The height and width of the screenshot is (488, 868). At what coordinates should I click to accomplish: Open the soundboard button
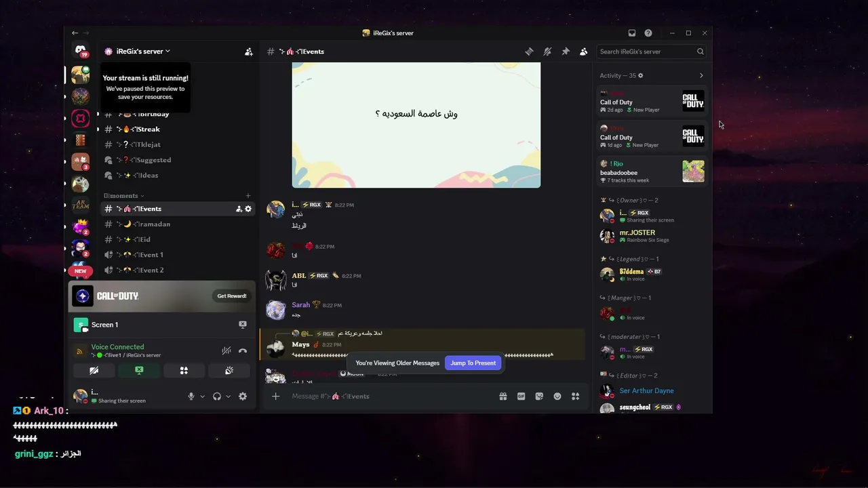(x=229, y=371)
